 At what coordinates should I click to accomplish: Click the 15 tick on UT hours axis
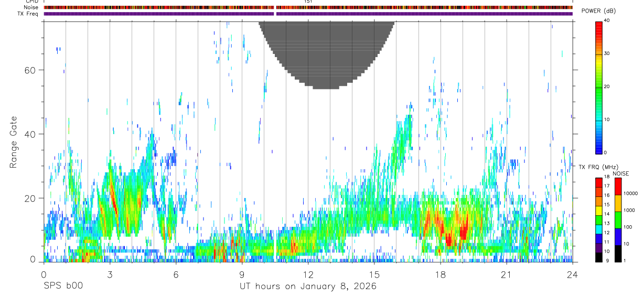374,274
